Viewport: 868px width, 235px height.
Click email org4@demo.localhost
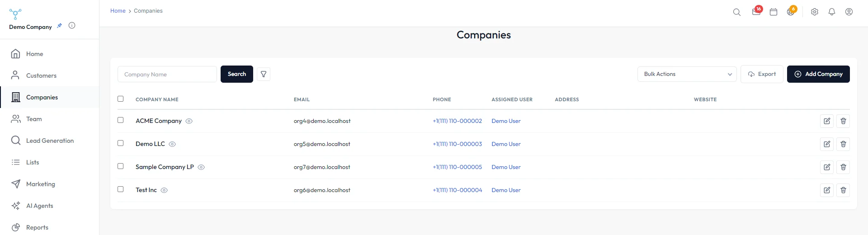tap(322, 121)
